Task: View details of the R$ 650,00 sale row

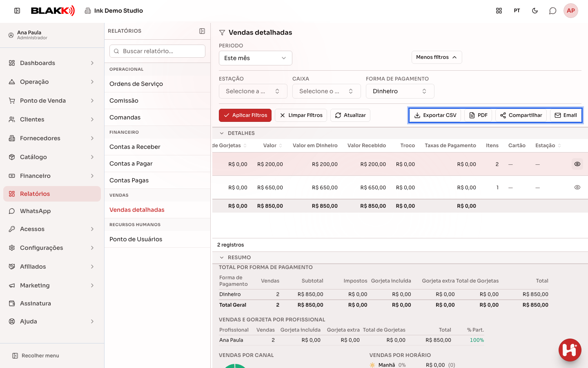Action: pyautogui.click(x=577, y=187)
